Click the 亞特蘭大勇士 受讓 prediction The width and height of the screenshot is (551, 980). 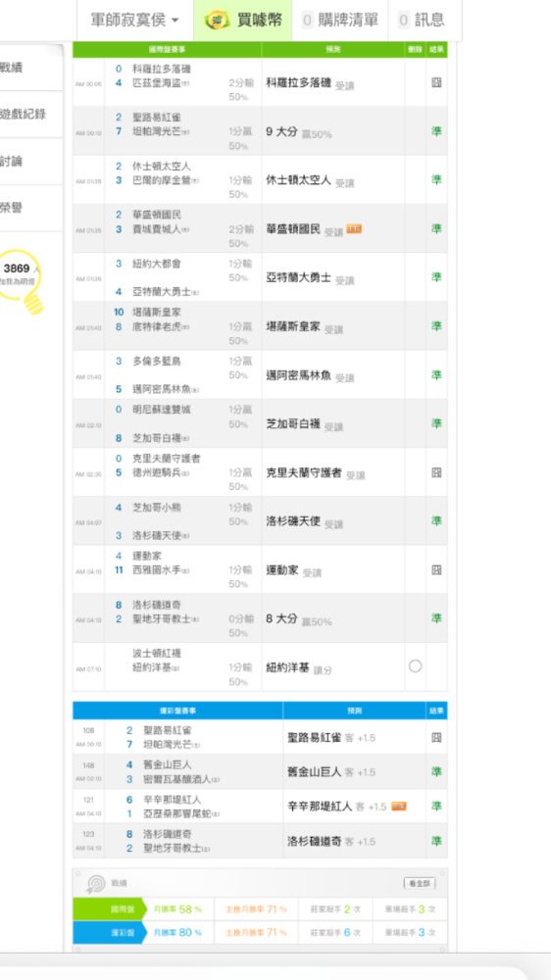310,278
